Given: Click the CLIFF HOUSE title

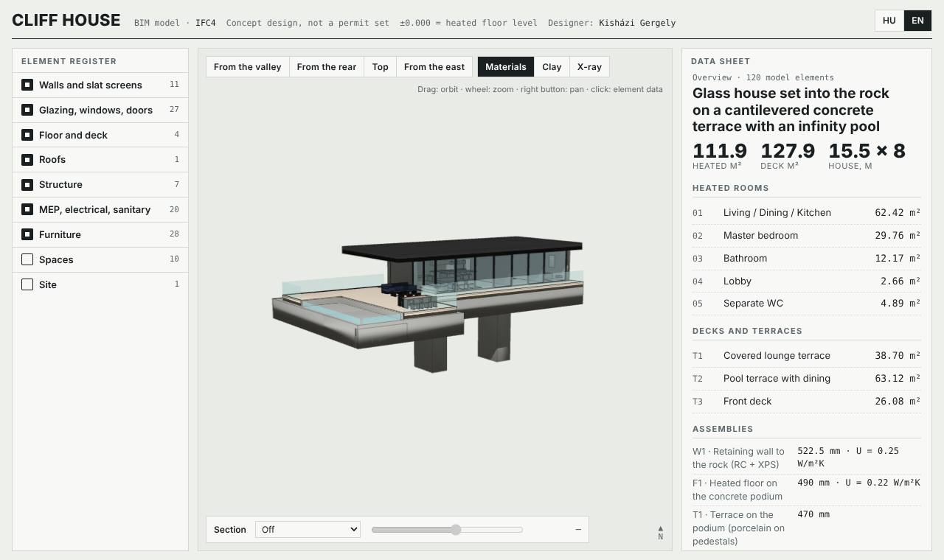Looking at the screenshot, I should coord(66,21).
